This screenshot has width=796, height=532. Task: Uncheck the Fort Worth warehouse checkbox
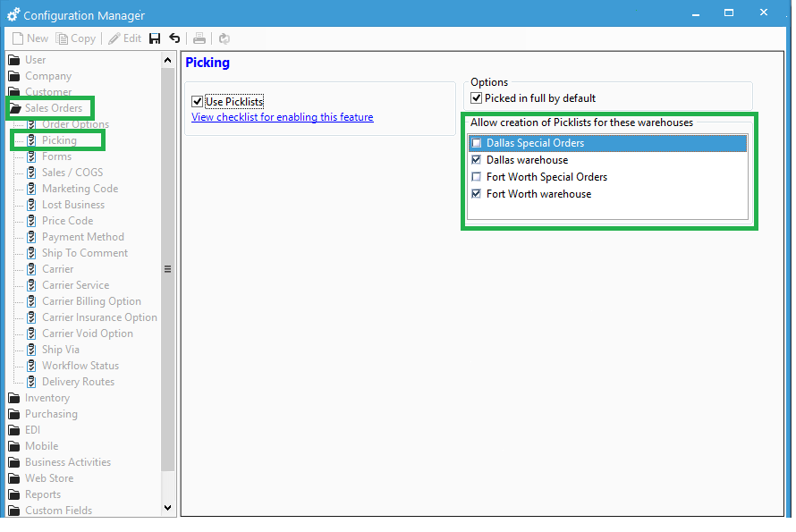476,194
